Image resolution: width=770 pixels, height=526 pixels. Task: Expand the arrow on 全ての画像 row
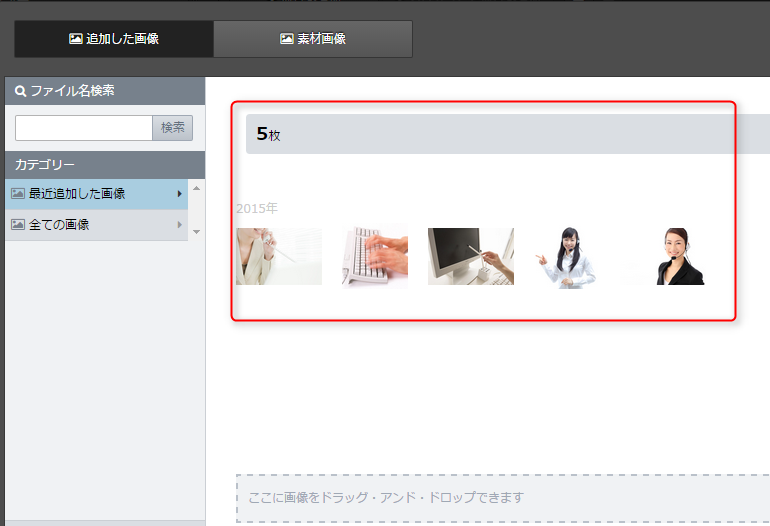pyautogui.click(x=180, y=225)
